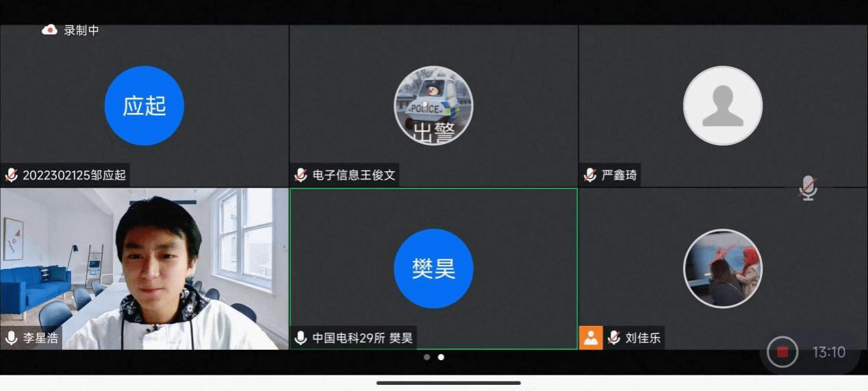Tap the police car avatar 出警
Screen dimensions: 868x391
433,105
